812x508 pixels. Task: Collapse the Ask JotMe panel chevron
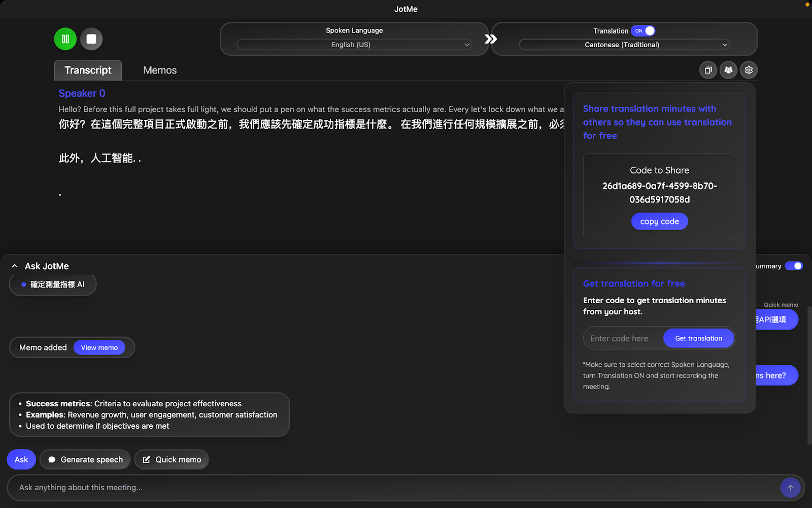click(15, 266)
